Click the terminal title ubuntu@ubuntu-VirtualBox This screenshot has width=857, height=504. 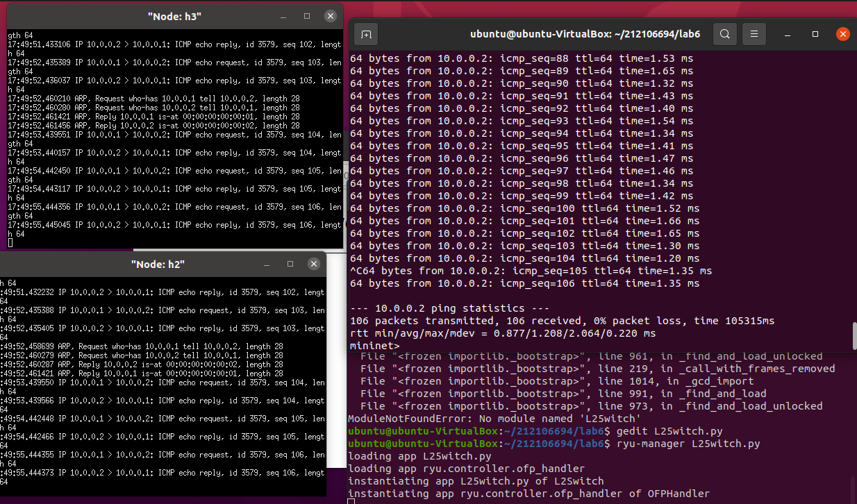pos(585,33)
